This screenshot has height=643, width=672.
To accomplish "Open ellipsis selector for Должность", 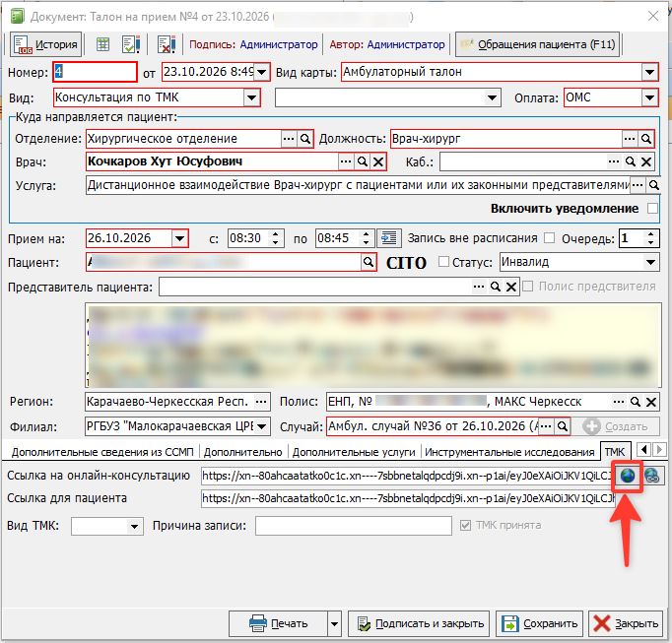I will (630, 139).
